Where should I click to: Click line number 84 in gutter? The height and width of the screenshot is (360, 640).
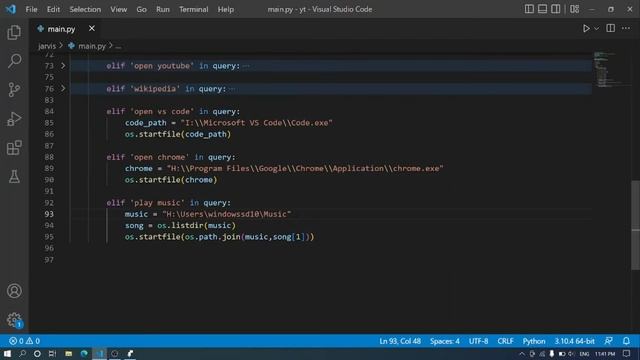[x=49, y=111]
